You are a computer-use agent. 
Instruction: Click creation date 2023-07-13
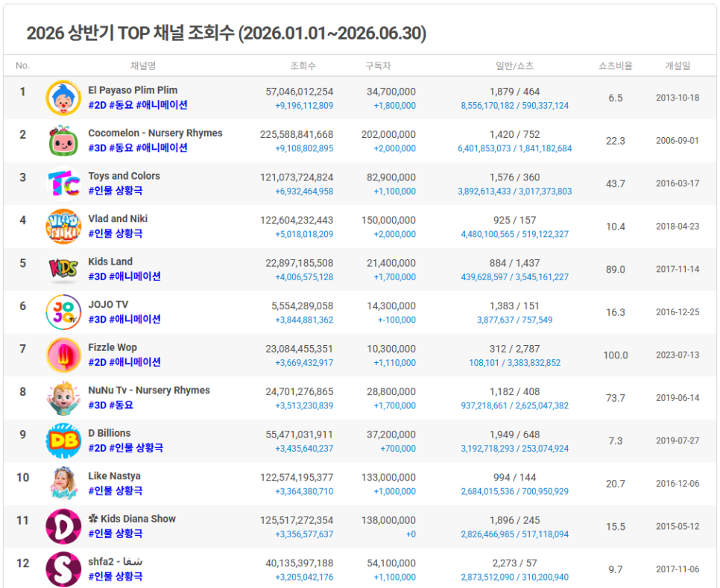[x=678, y=355]
